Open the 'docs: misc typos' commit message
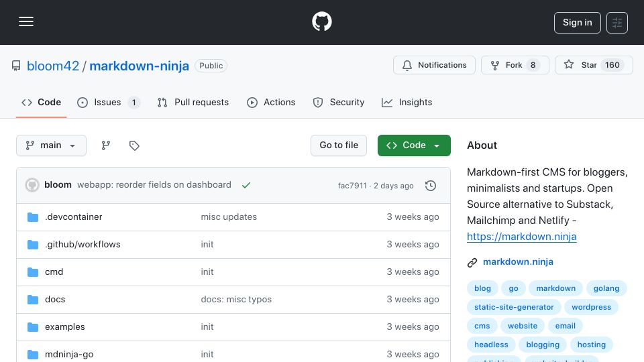Screen dimensions: 644x362 click(x=236, y=299)
